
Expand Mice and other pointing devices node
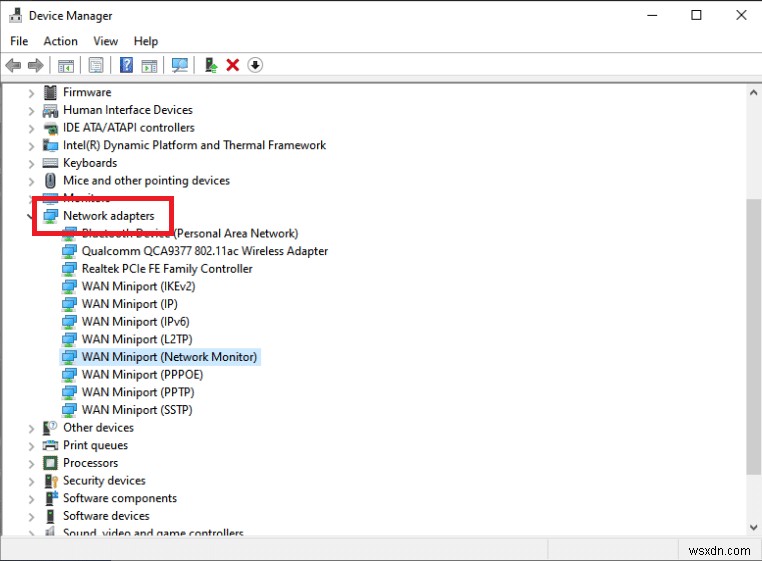click(31, 181)
